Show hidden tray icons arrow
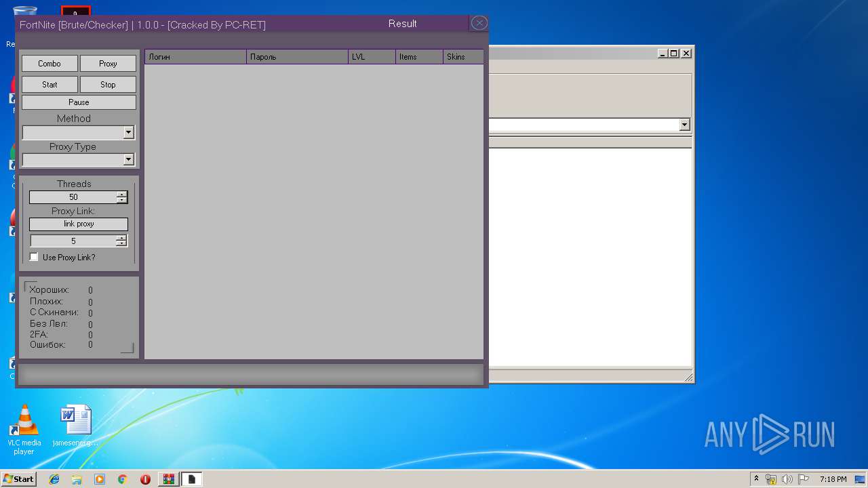 pyautogui.click(x=756, y=479)
